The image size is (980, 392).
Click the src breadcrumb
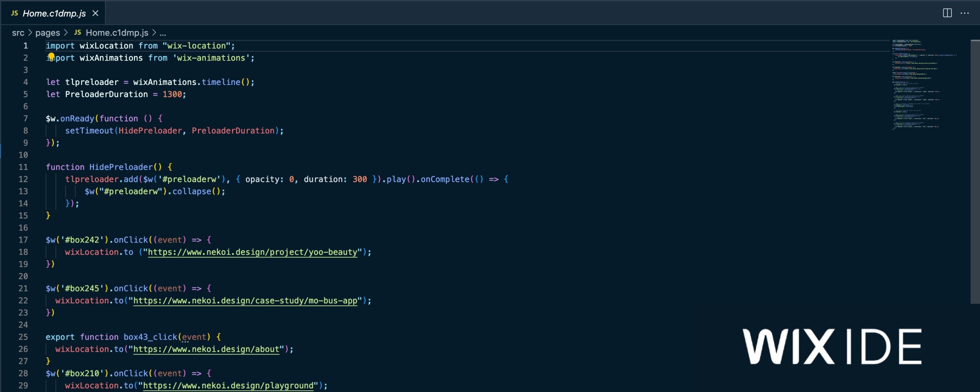tap(18, 33)
